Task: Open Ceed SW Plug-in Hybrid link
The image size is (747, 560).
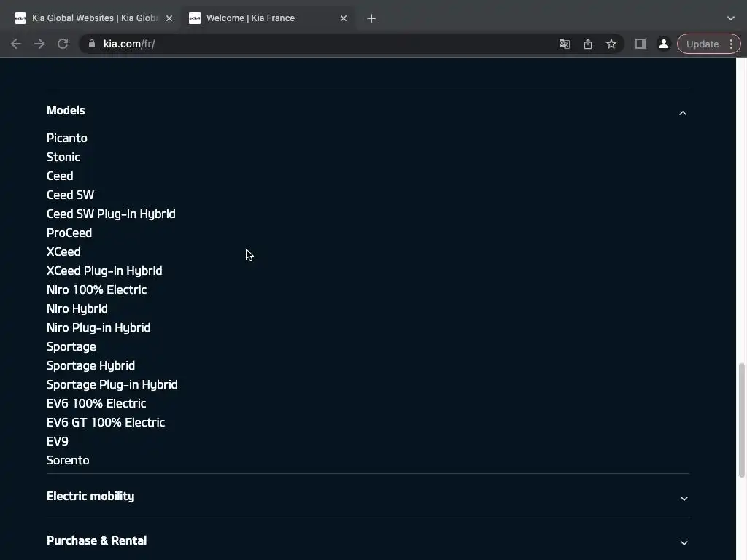Action: (x=111, y=214)
